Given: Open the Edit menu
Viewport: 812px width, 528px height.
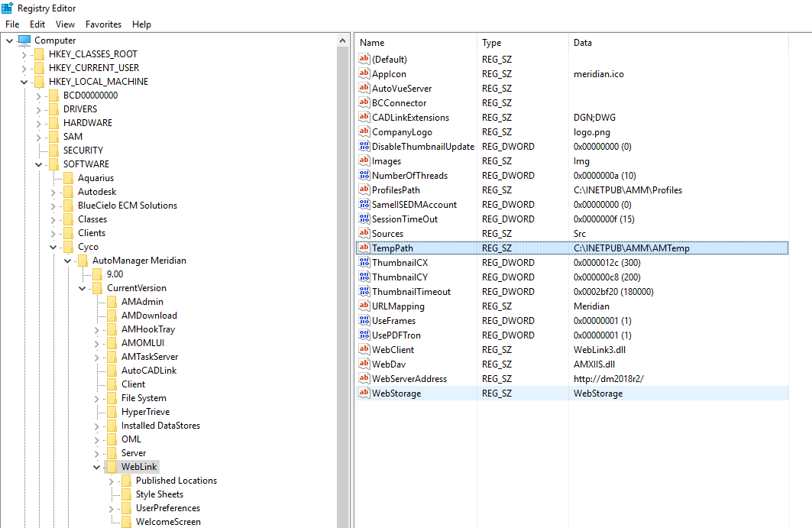Looking at the screenshot, I should point(37,24).
